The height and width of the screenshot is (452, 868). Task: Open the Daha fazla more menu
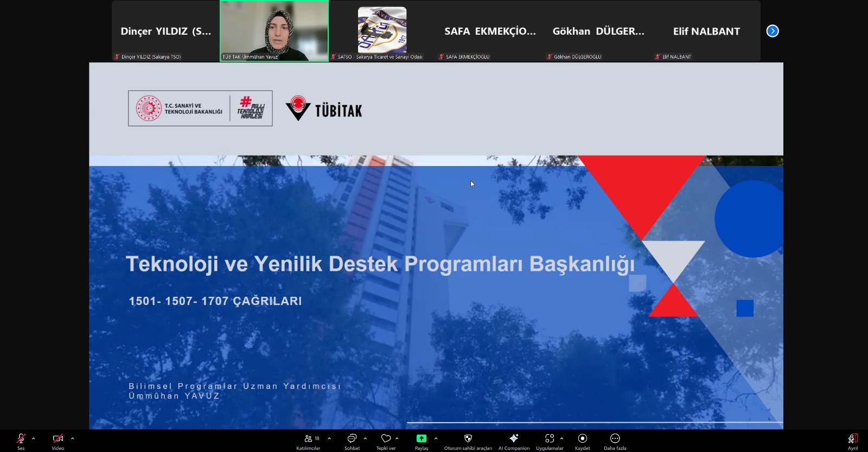615,439
